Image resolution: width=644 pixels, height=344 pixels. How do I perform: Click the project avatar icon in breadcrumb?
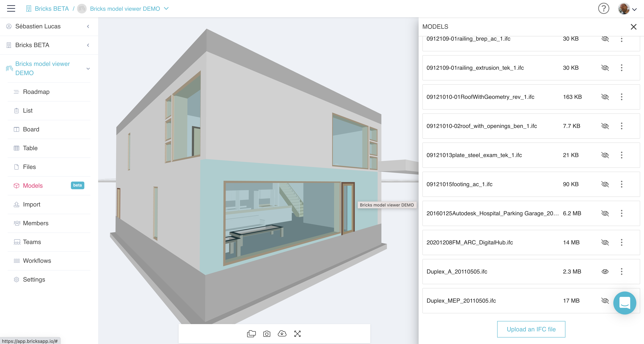pyautogui.click(x=82, y=9)
